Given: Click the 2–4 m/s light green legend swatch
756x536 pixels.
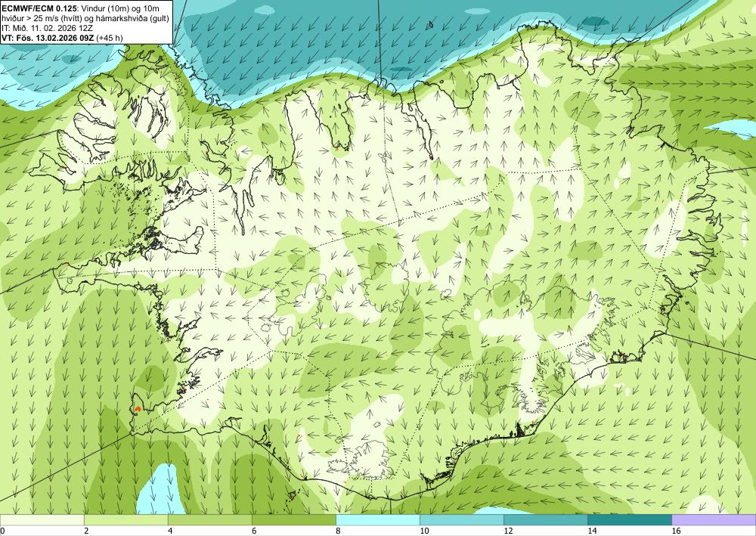Looking at the screenshot, I should coord(125,519).
